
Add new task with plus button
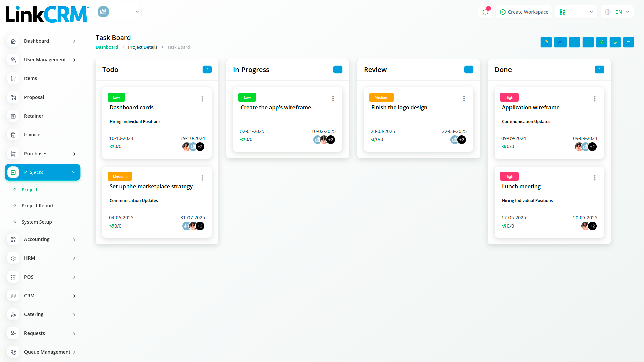click(x=588, y=42)
